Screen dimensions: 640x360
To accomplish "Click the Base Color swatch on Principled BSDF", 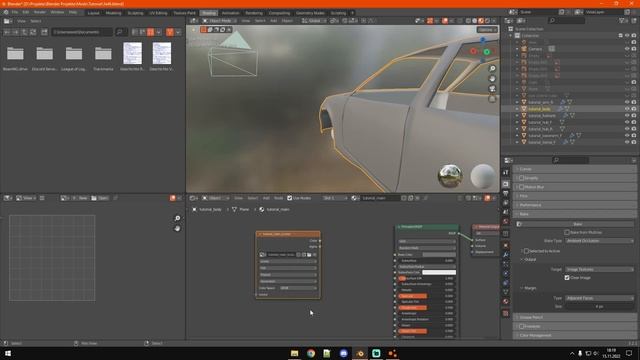I will pos(439,255).
